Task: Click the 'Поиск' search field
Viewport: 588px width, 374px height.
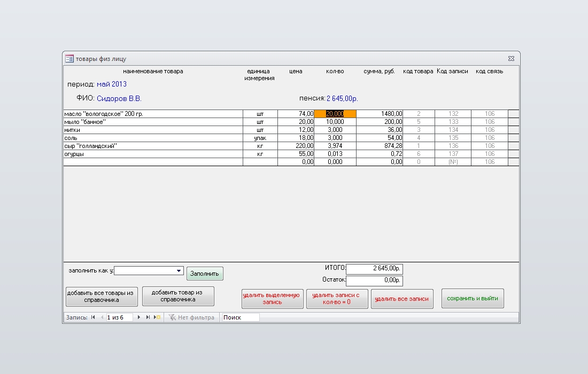Action: pos(241,317)
